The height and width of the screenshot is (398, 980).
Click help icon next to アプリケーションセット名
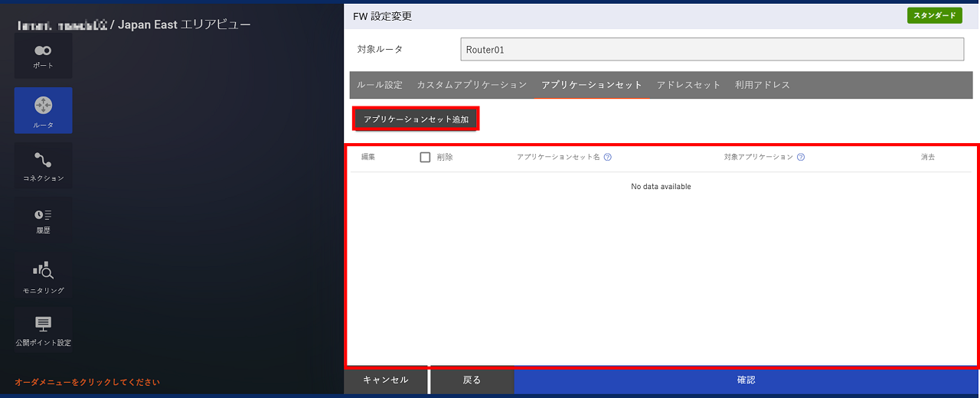(x=607, y=157)
